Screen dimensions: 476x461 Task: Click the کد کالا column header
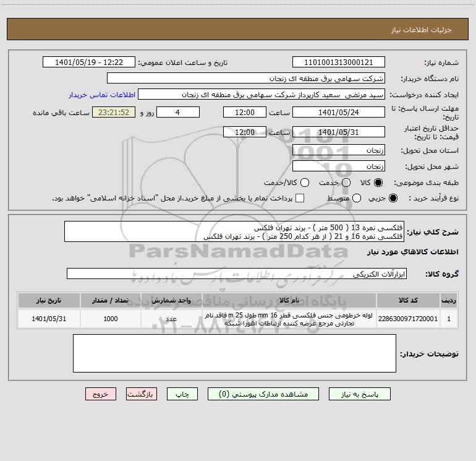408,300
